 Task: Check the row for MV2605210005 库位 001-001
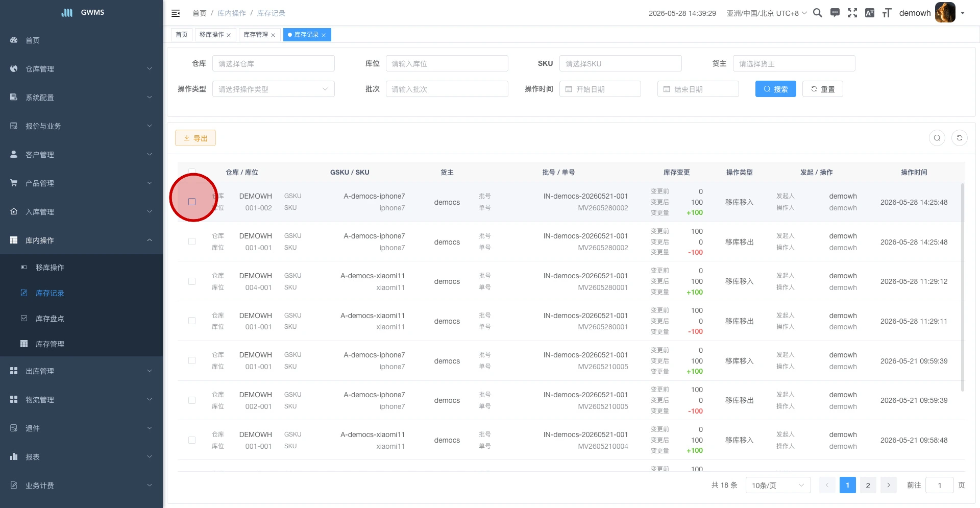tap(192, 360)
